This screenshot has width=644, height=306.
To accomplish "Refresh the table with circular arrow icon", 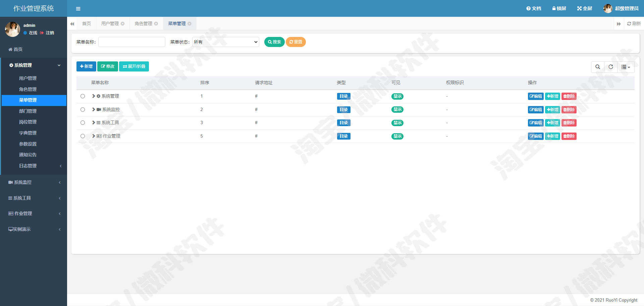I will pos(611,67).
